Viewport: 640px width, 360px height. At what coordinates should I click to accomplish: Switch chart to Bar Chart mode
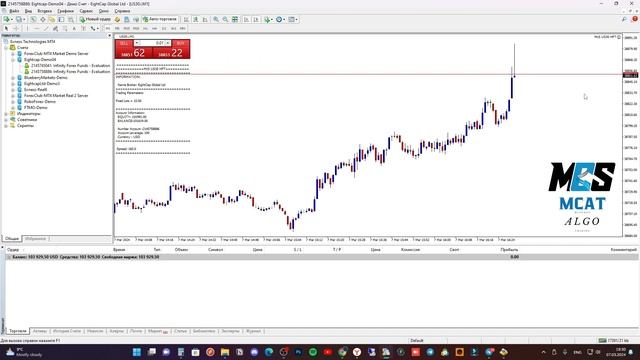[x=186, y=19]
